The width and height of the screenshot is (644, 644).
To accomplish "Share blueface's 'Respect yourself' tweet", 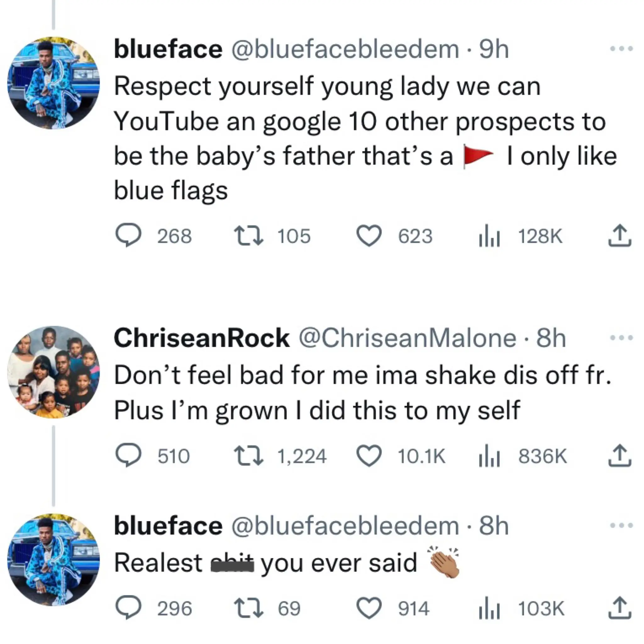I will click(620, 236).
